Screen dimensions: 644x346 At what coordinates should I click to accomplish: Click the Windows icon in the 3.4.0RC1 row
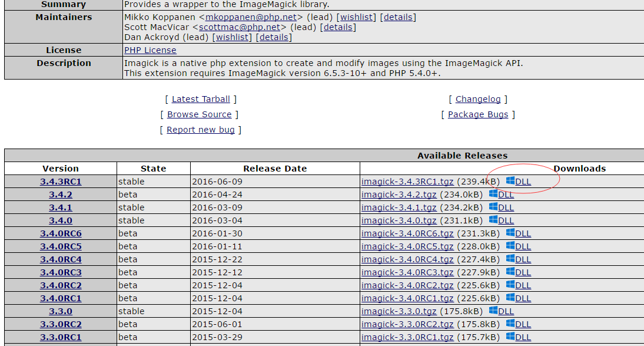(x=510, y=298)
